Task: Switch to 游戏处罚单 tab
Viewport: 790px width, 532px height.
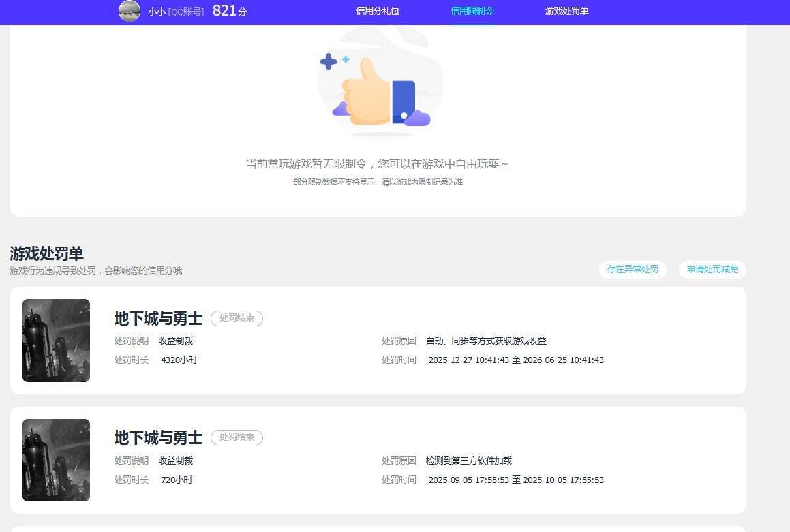Action: click(x=567, y=11)
